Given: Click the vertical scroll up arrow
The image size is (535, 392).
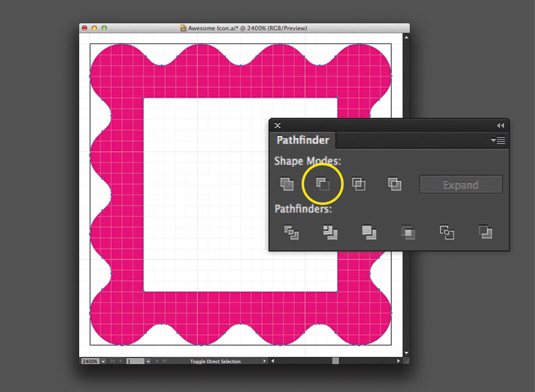Looking at the screenshot, I should coord(406,37).
